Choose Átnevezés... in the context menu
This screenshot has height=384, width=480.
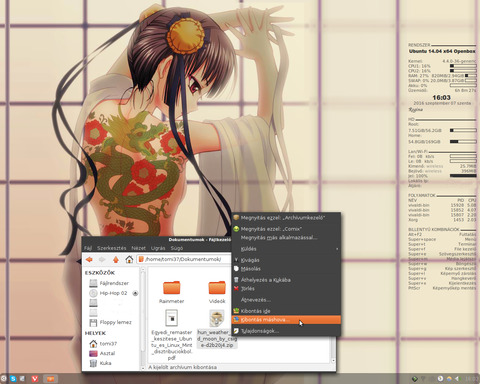click(x=286, y=300)
